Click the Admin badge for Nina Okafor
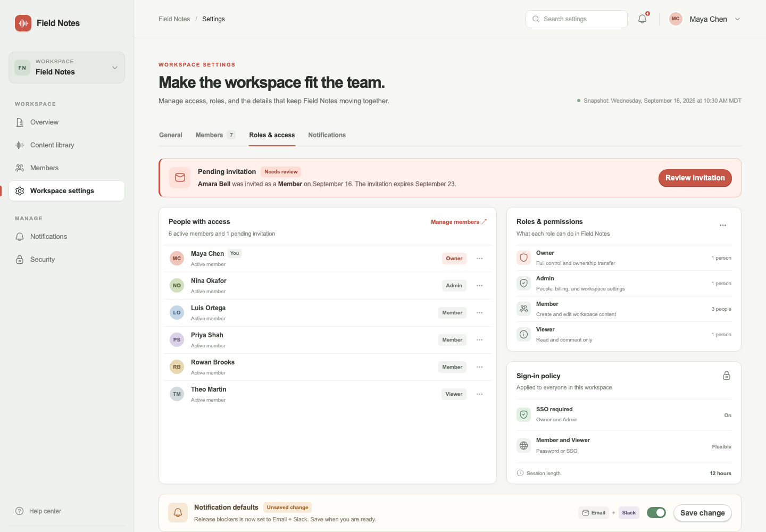 454,286
